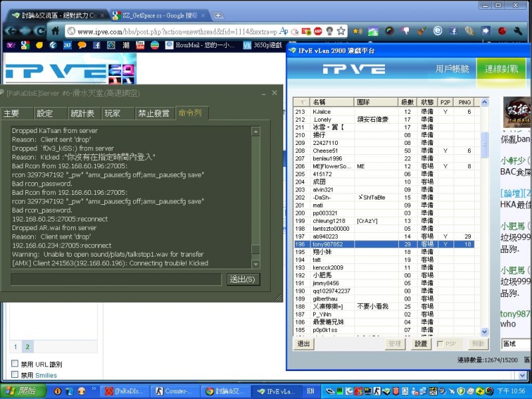The image size is (532, 399).
Task: Sort player list by 名稱 column
Action: [332, 102]
